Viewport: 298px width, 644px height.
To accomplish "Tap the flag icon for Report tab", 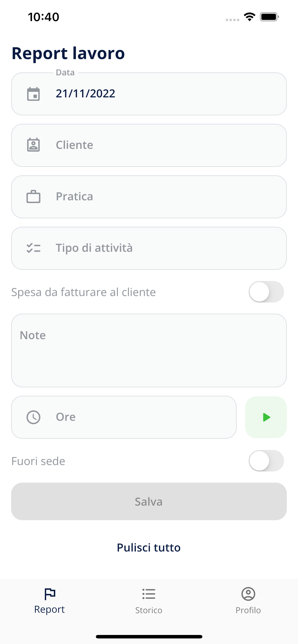I will (49, 594).
